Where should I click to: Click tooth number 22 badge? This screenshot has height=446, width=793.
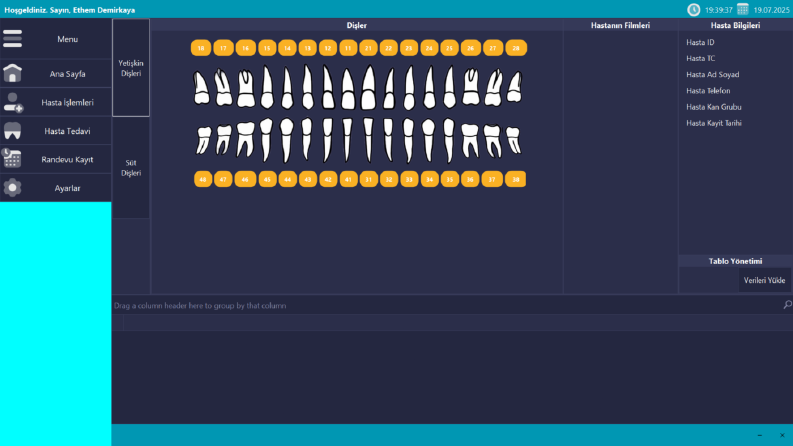(388, 48)
